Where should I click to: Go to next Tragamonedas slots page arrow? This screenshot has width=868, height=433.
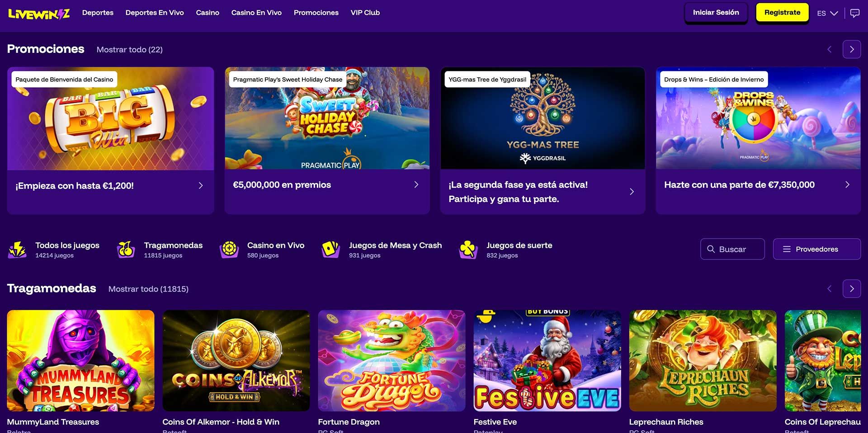852,289
